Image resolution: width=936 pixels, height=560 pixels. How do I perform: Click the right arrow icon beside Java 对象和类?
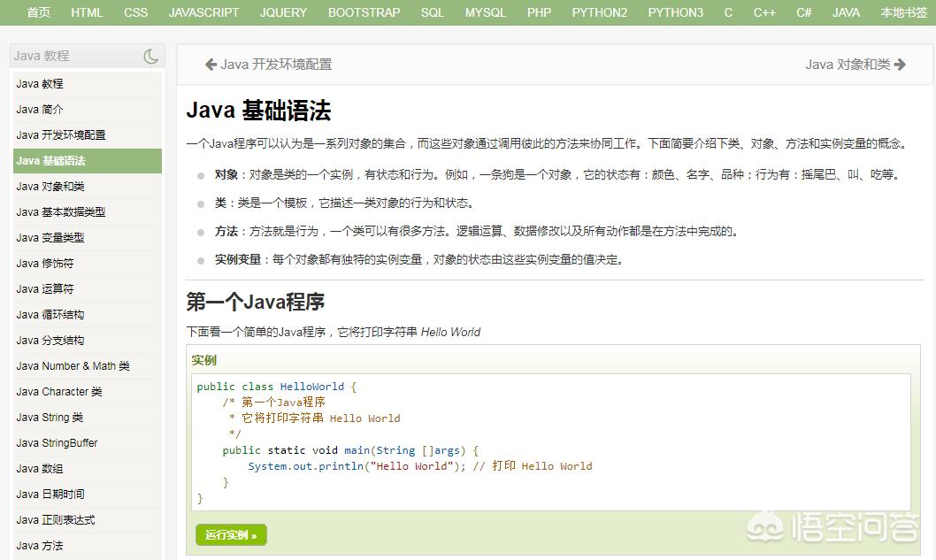pos(901,65)
